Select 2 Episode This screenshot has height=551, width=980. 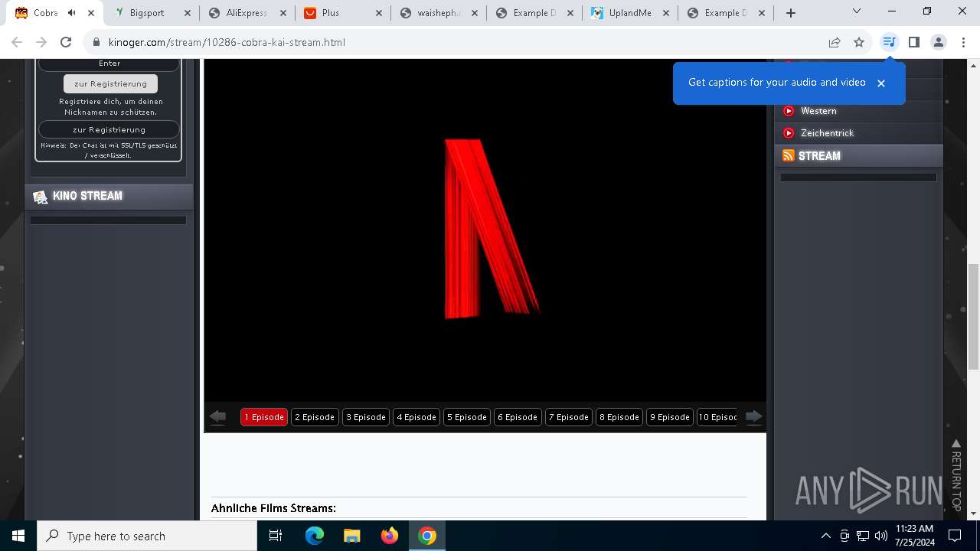(x=315, y=417)
